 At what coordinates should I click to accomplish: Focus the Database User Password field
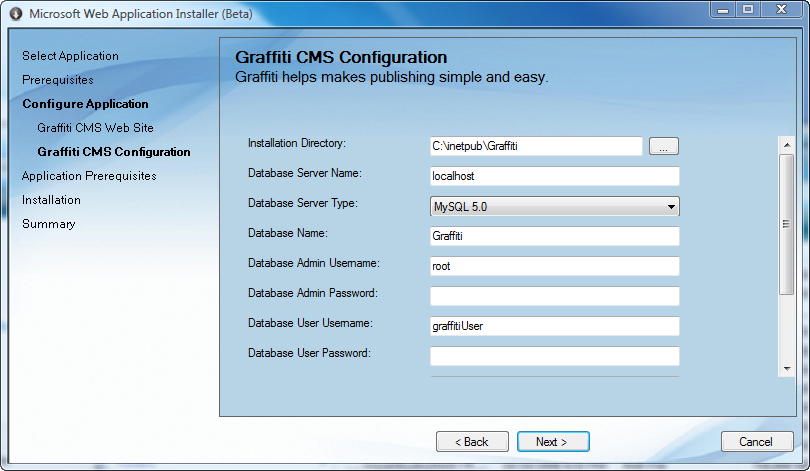pos(554,357)
